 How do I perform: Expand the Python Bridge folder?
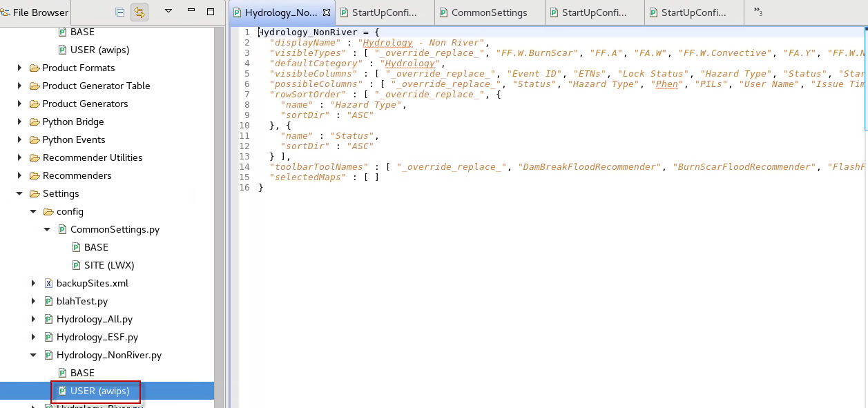point(19,122)
